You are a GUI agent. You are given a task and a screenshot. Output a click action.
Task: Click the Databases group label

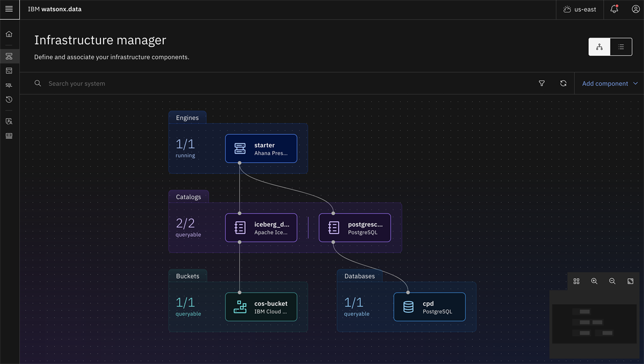pyautogui.click(x=360, y=276)
